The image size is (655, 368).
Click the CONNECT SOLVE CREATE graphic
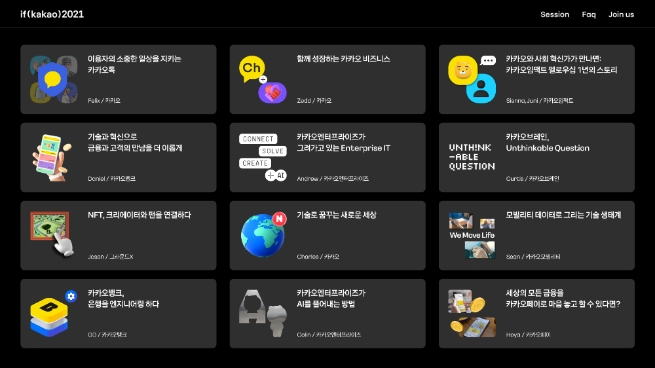coord(263,157)
